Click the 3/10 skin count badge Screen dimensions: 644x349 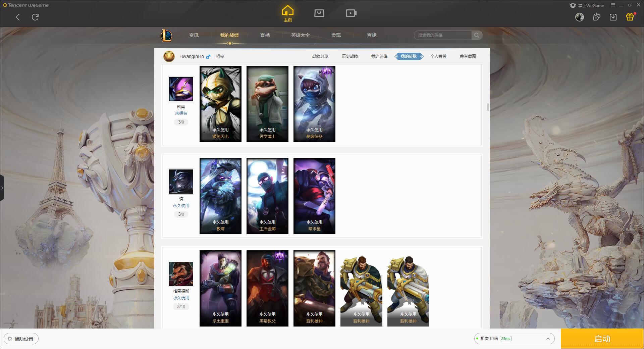pos(181,306)
